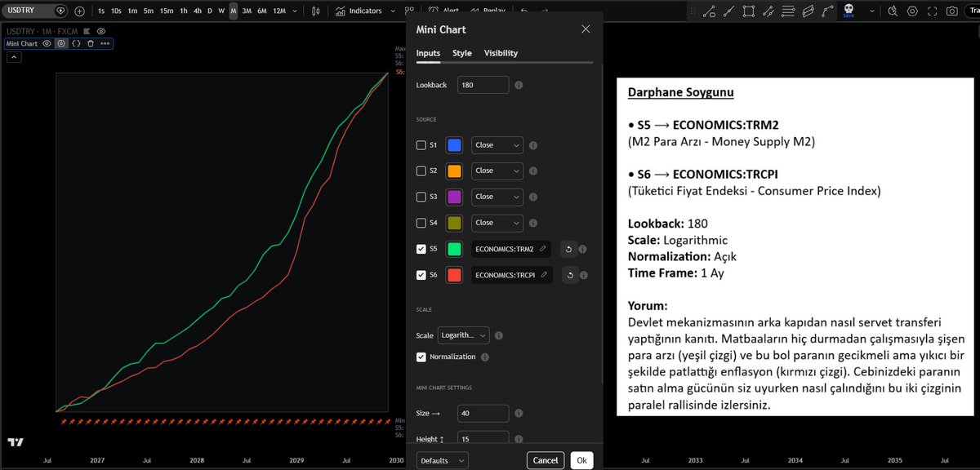
Task: Select the 1s timeframe
Action: 100,11
